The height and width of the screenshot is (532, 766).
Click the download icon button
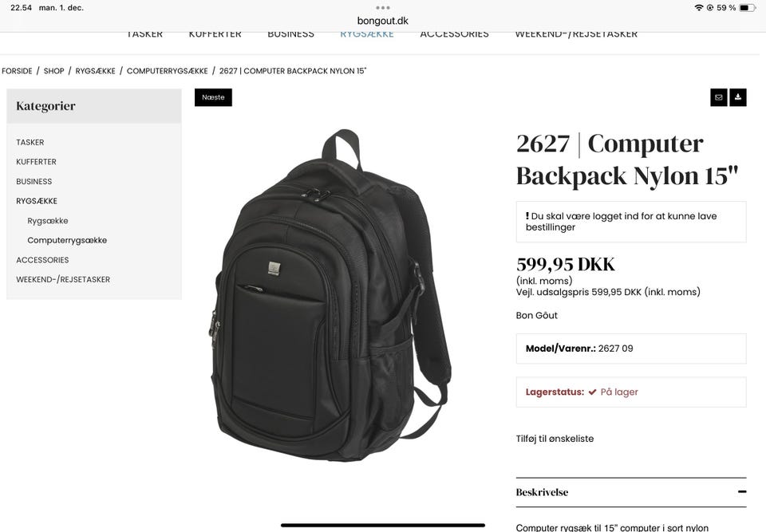[737, 97]
